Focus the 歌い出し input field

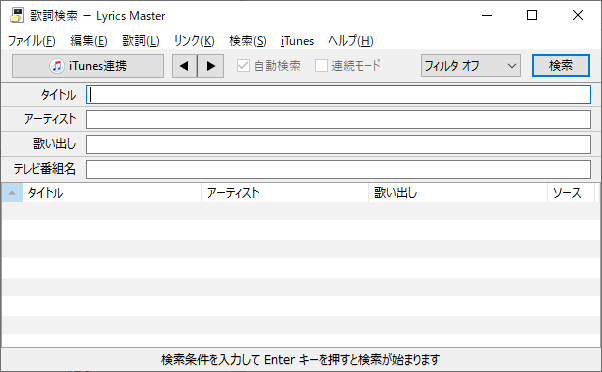338,144
